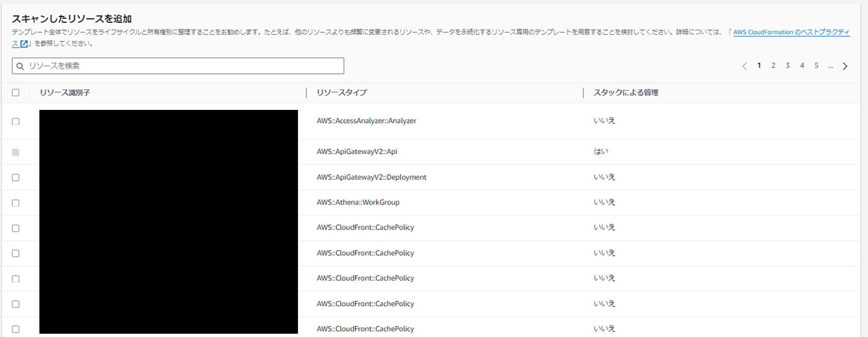The image size is (868, 337).
Task: Sort by リソースタイプ column header
Action: 342,93
